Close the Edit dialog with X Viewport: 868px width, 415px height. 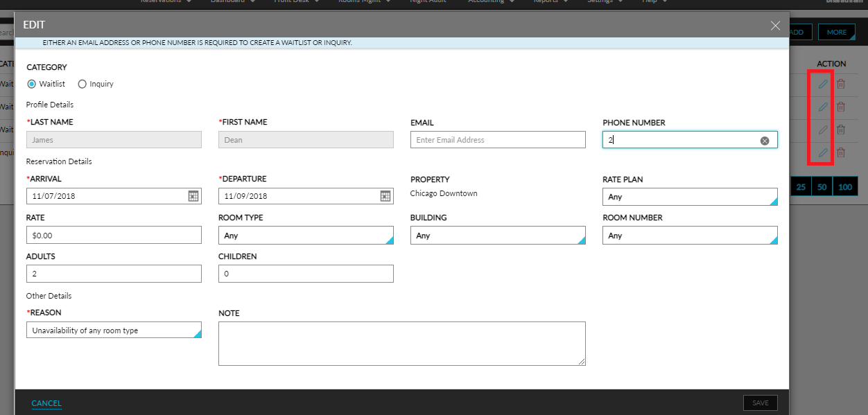pyautogui.click(x=775, y=26)
